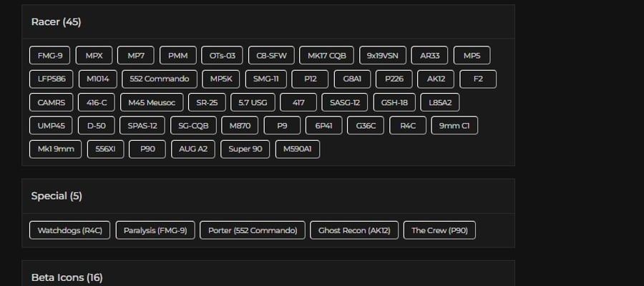Click the Beta Icons (16) heading
This screenshot has height=286, width=644.
pyautogui.click(x=67, y=277)
